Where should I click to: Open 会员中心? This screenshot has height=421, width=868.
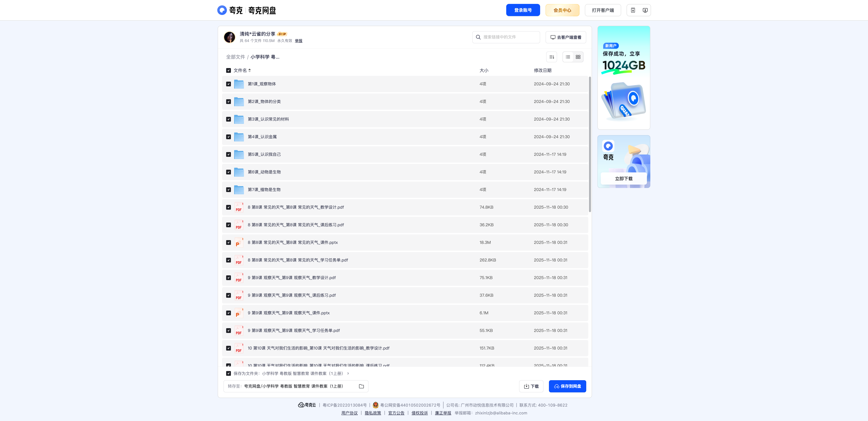click(x=562, y=10)
